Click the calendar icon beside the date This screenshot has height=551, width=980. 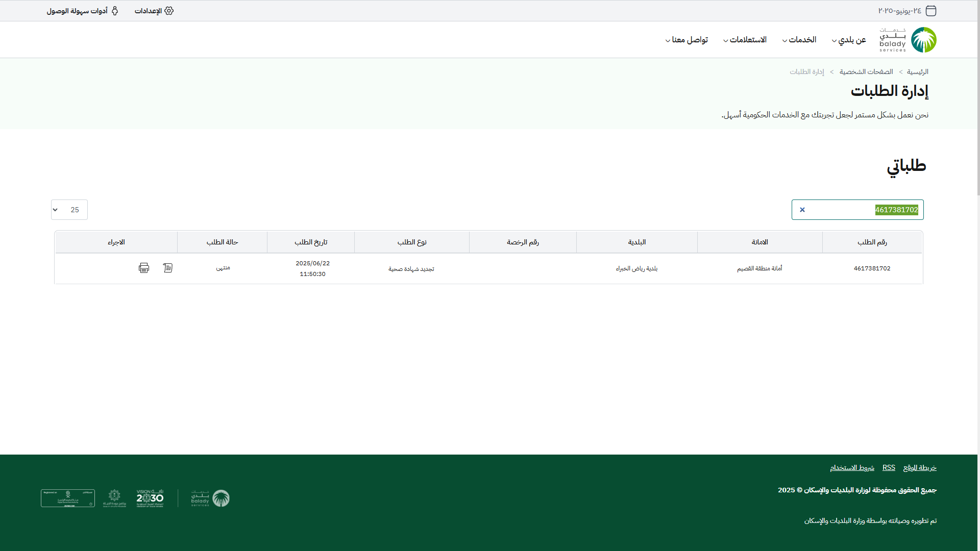(x=931, y=11)
